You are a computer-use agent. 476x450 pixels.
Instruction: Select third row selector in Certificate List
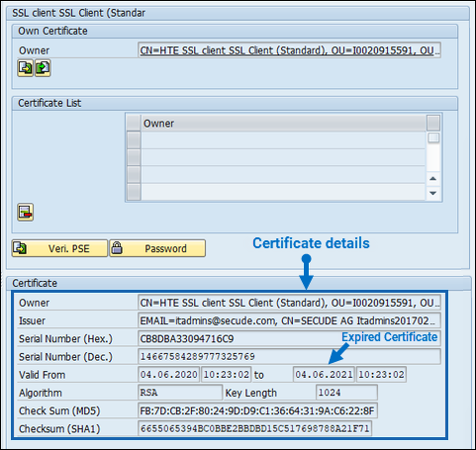[134, 174]
